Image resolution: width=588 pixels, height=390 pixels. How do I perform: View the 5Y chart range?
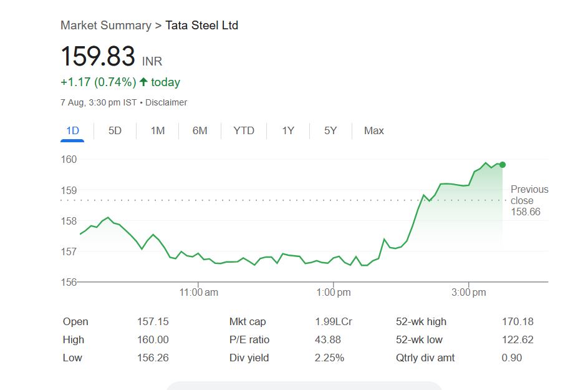(x=330, y=130)
